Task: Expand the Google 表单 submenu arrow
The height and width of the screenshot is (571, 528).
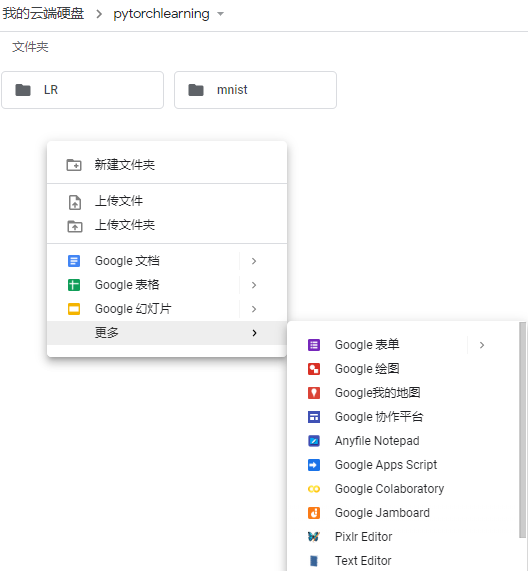Action: click(482, 345)
